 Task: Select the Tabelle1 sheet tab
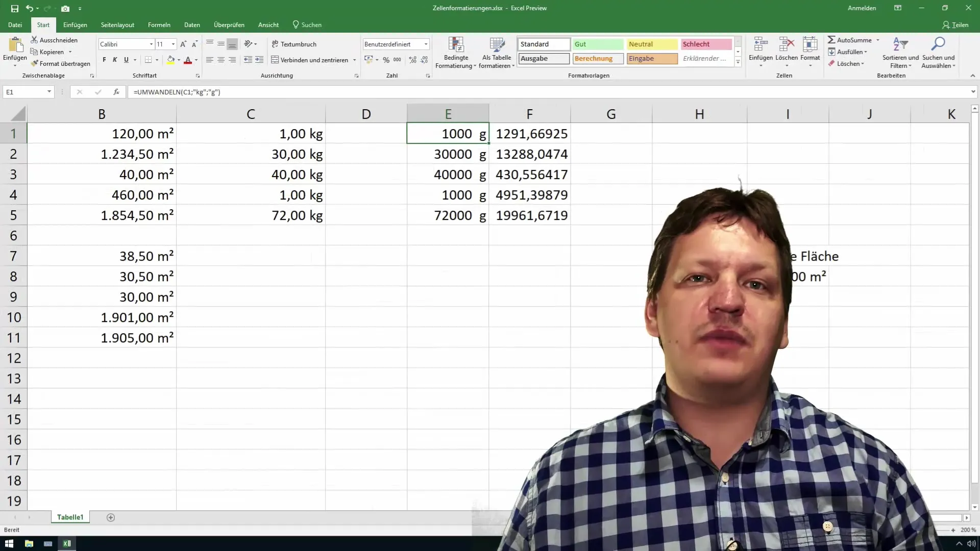point(70,517)
